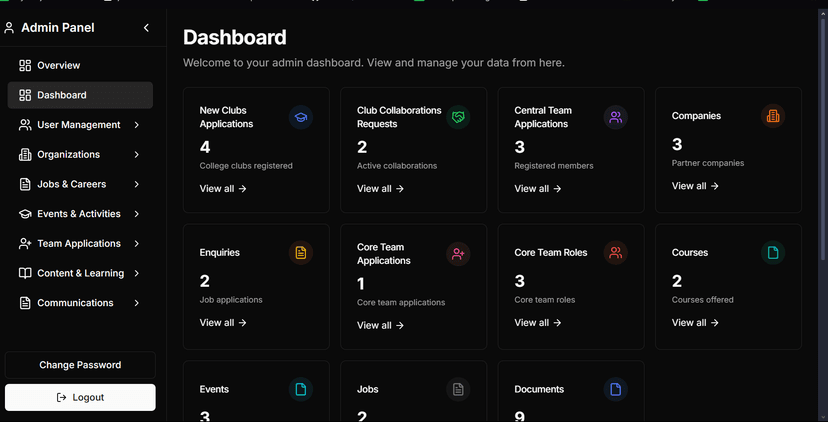828x422 pixels.
Task: Click the Dashboard page heading
Action: 234,38
